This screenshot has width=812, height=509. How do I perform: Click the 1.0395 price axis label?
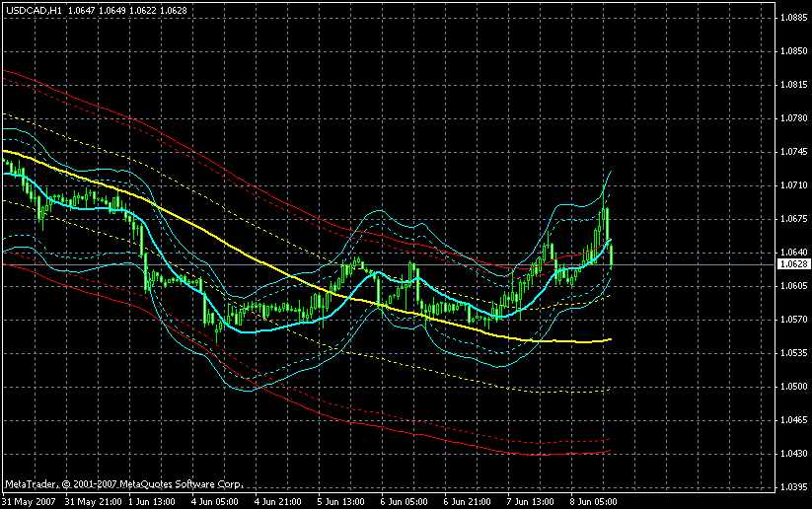click(793, 487)
